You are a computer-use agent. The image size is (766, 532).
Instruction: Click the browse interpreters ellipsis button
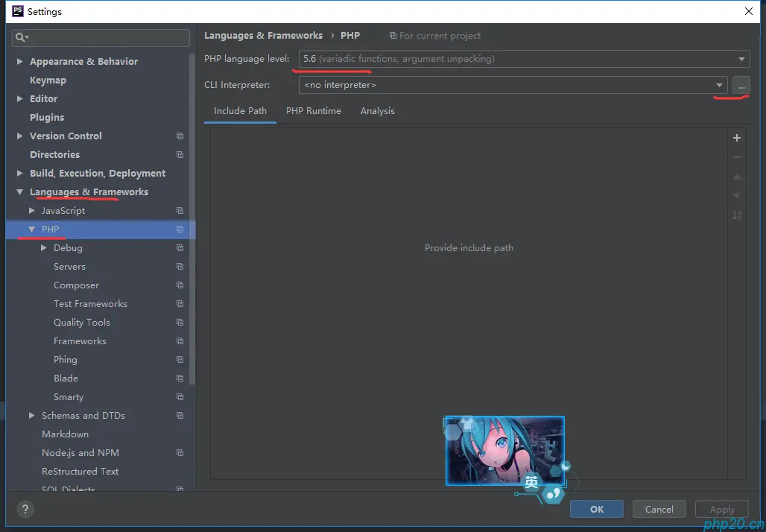[x=741, y=86]
